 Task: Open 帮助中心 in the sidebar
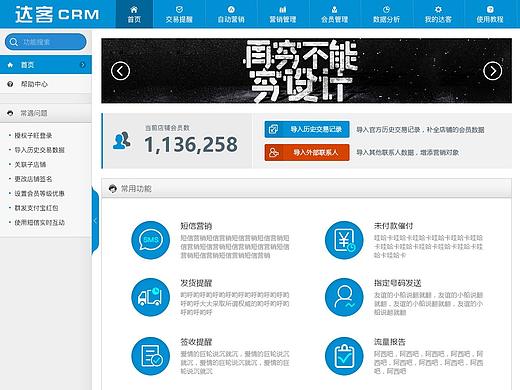(x=46, y=84)
